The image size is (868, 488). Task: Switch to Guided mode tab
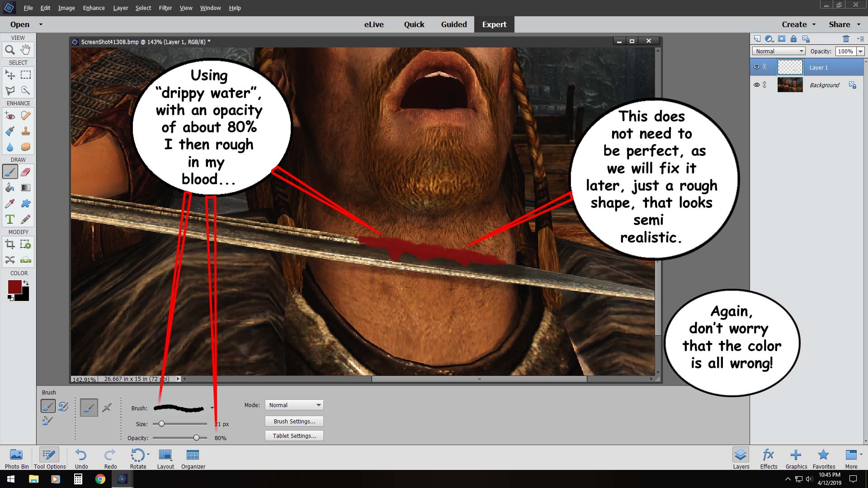(454, 24)
